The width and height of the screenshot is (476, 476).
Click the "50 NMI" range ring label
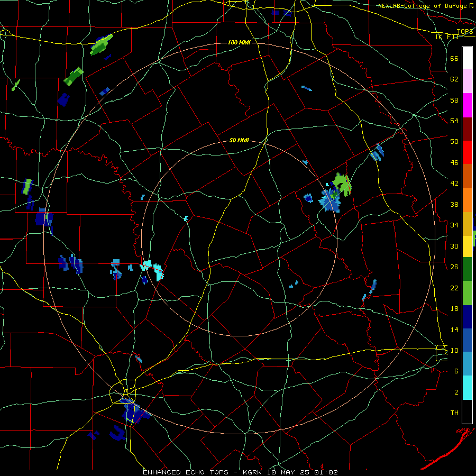(x=239, y=140)
